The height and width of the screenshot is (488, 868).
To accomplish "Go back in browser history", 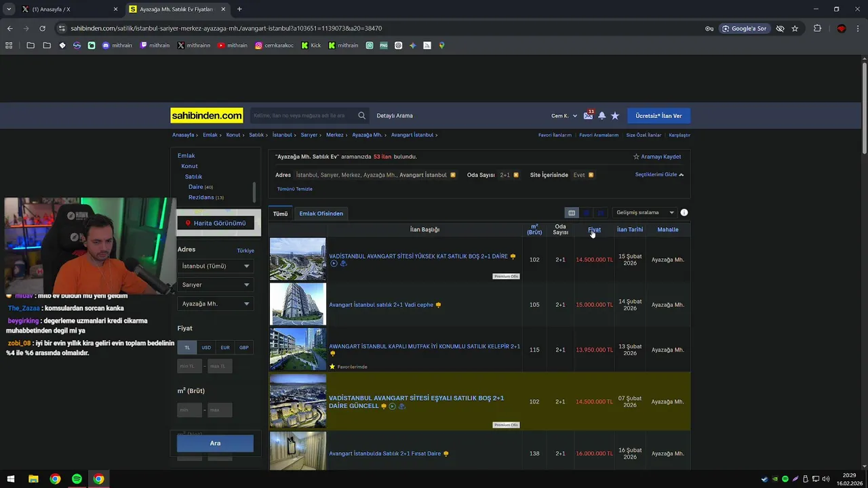I will (9, 28).
